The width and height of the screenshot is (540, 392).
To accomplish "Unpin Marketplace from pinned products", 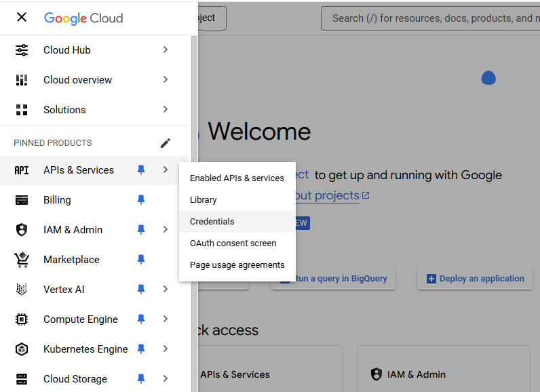I will [141, 260].
